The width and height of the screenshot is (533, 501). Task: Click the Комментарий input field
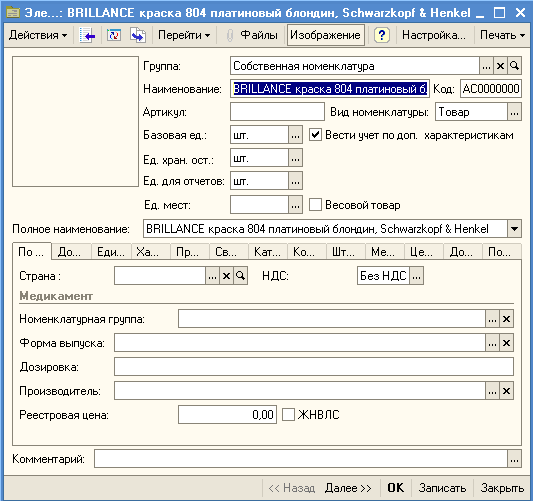tap(301, 459)
